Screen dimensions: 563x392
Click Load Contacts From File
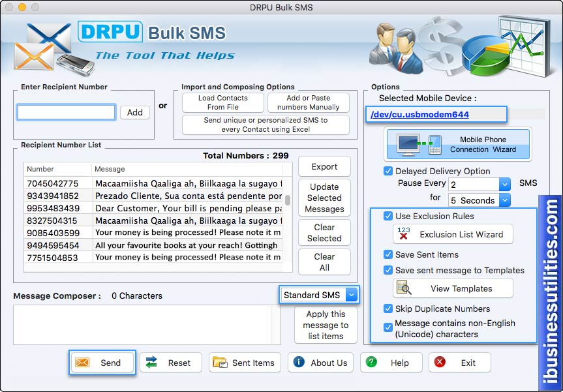(223, 102)
